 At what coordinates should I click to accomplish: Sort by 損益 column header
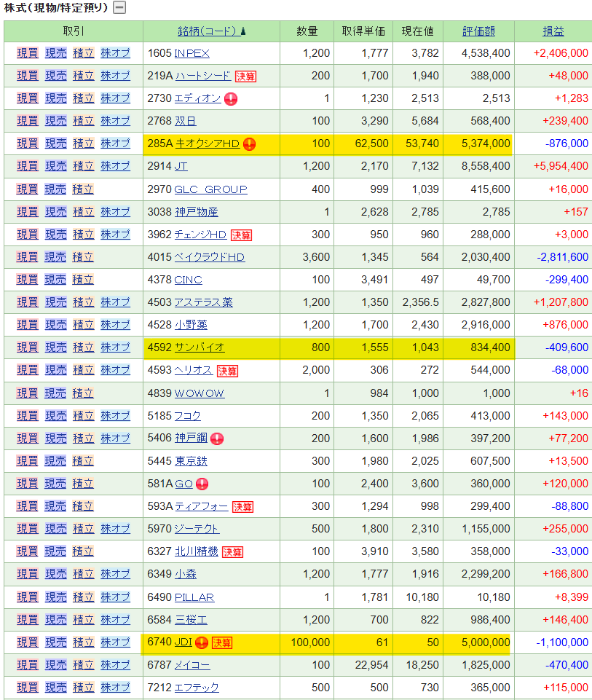pyautogui.click(x=553, y=31)
